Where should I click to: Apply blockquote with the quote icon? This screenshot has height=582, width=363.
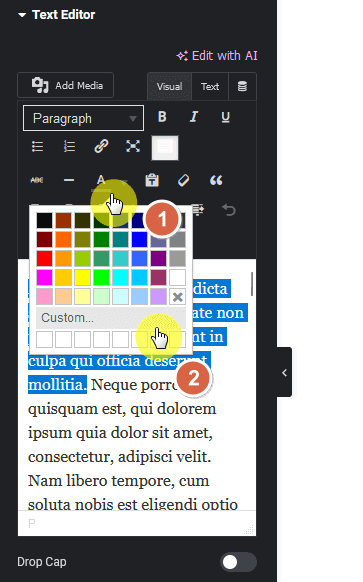pos(216,180)
